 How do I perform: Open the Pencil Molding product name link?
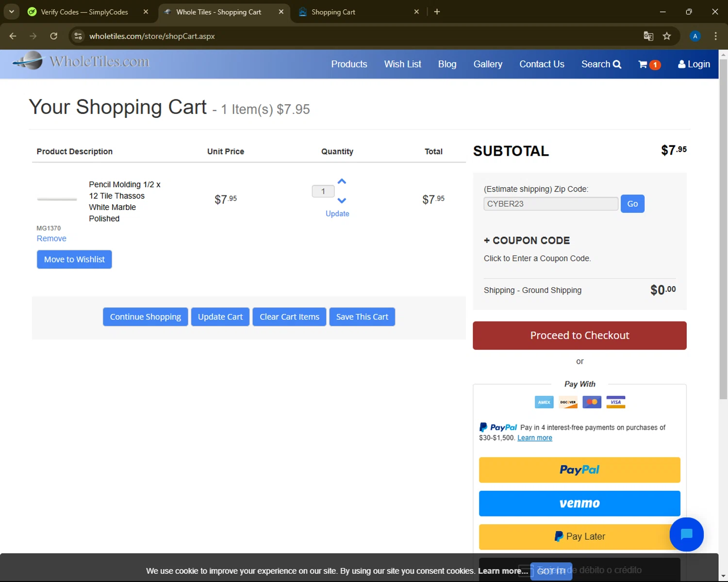124,201
